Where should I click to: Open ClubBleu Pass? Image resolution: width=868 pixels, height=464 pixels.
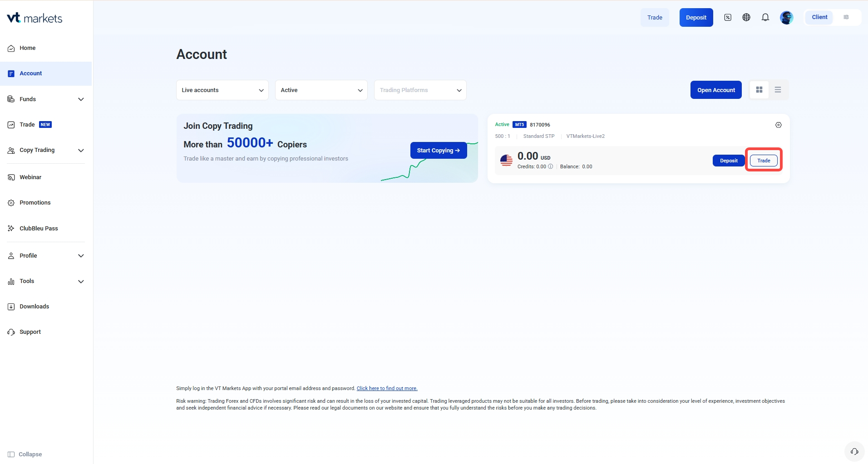click(46, 229)
